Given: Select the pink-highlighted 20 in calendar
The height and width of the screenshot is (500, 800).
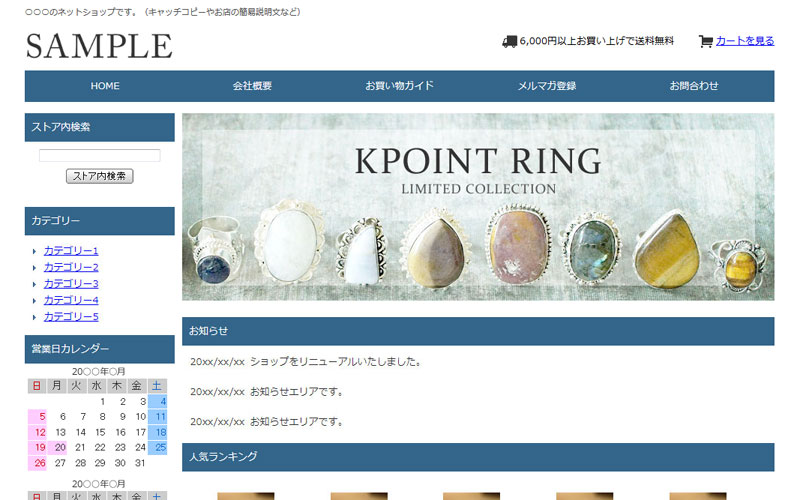Looking at the screenshot, I should 58,447.
